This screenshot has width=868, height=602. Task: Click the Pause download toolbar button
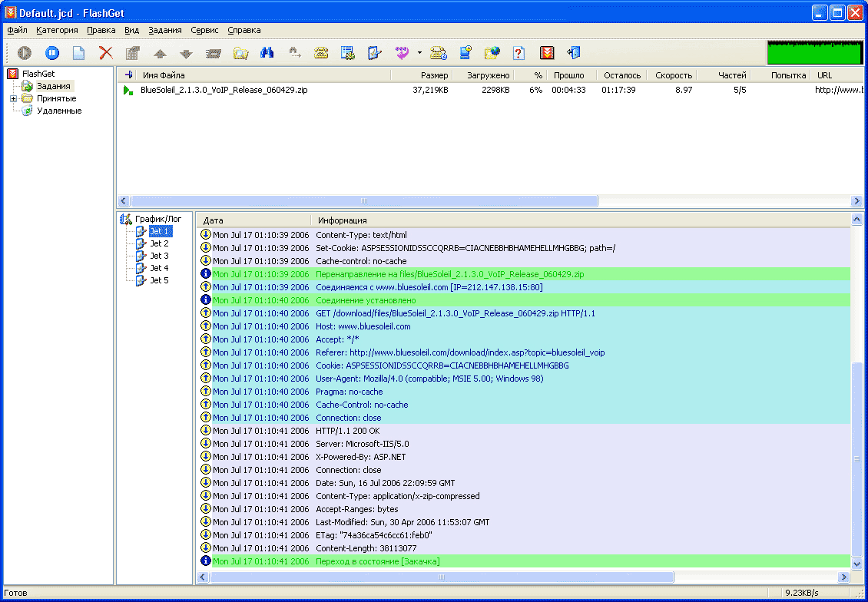[x=51, y=53]
